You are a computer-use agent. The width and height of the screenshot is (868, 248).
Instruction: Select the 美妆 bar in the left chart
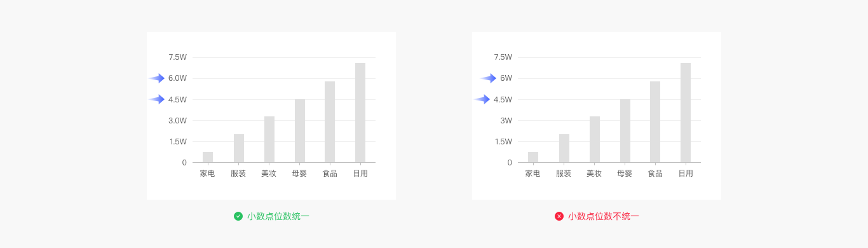click(269, 139)
